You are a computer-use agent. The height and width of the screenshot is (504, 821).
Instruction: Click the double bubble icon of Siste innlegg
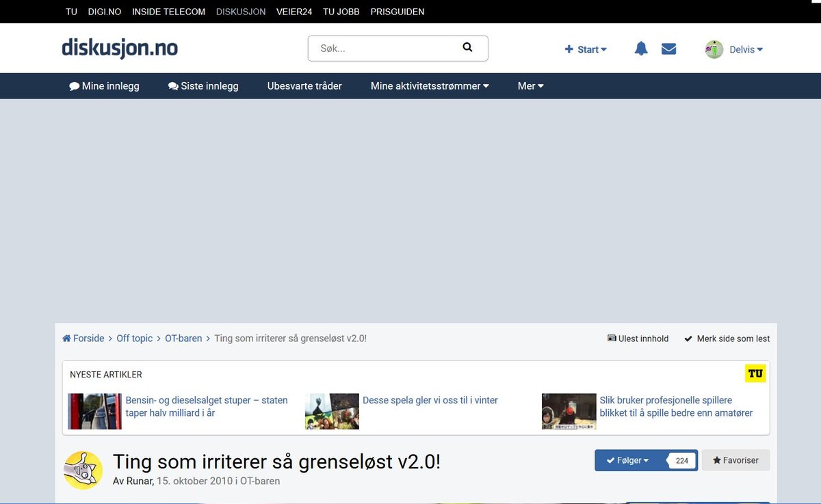click(x=173, y=86)
